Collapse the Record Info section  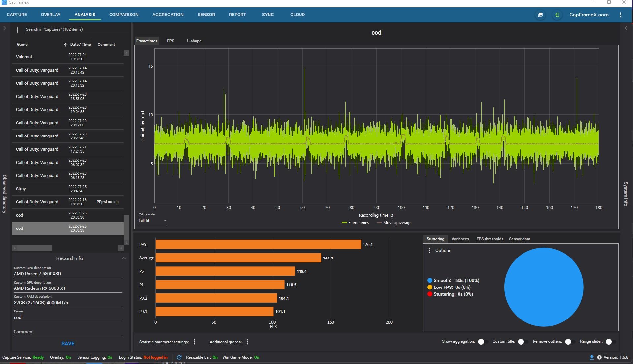pos(123,258)
